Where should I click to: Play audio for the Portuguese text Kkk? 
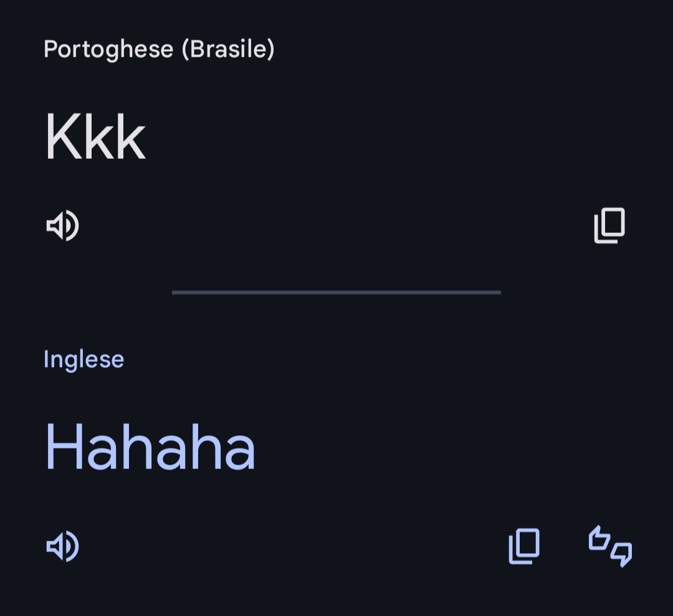click(62, 225)
